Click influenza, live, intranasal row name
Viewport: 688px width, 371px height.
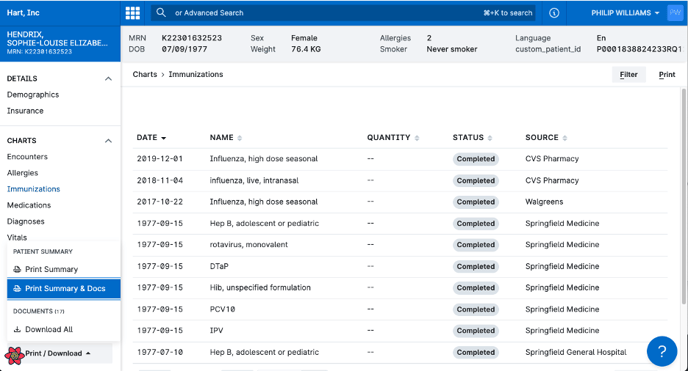[x=254, y=180]
